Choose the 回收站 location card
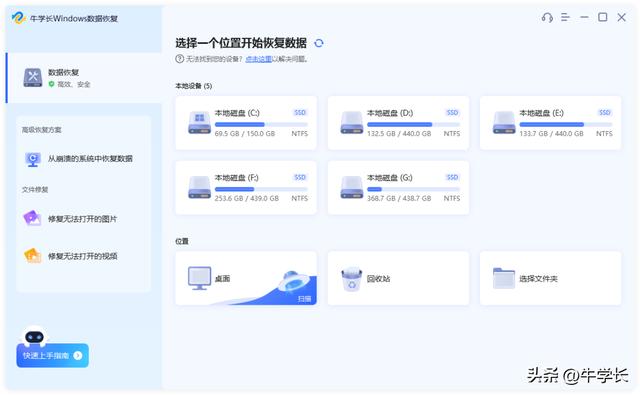 [398, 278]
